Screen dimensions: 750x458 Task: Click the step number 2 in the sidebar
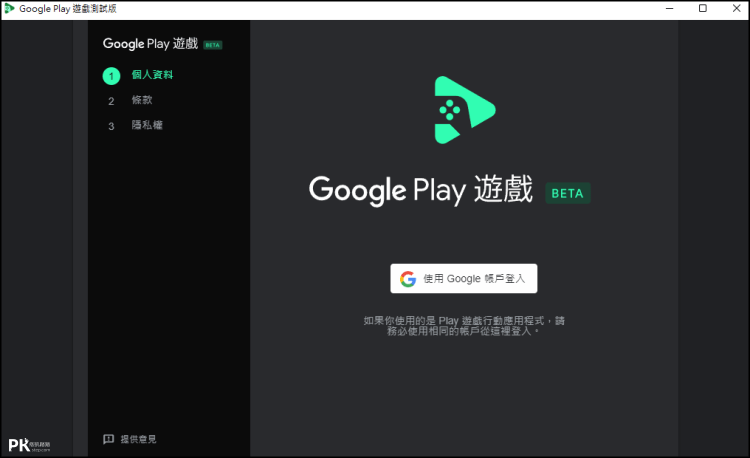[111, 101]
